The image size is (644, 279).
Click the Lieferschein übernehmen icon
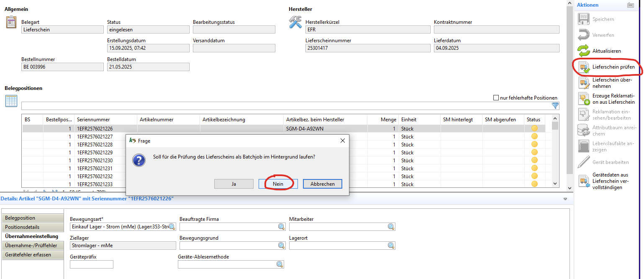click(x=584, y=83)
